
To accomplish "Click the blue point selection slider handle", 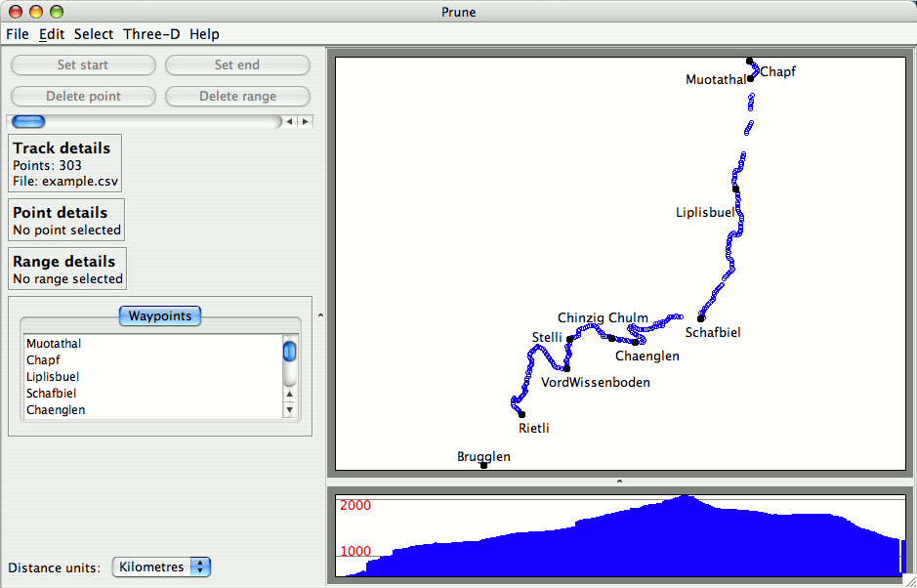I will tap(28, 122).
